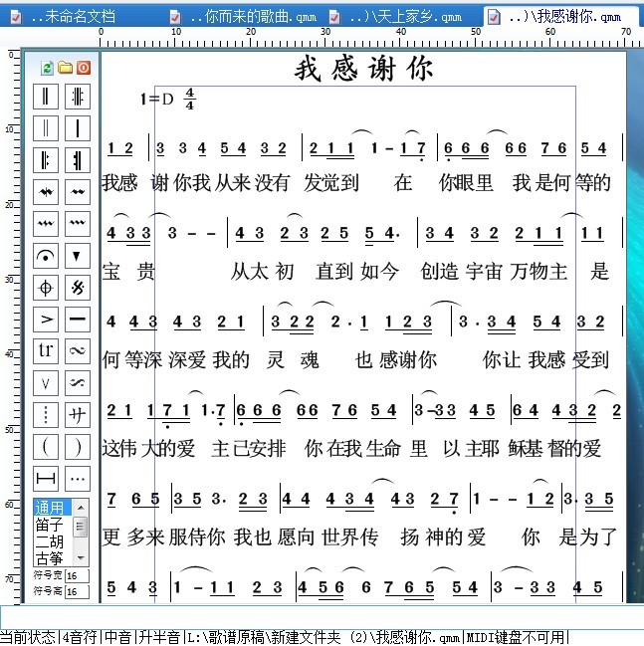Select the fermata symbol
The width and height of the screenshot is (644, 646).
[x=46, y=256]
